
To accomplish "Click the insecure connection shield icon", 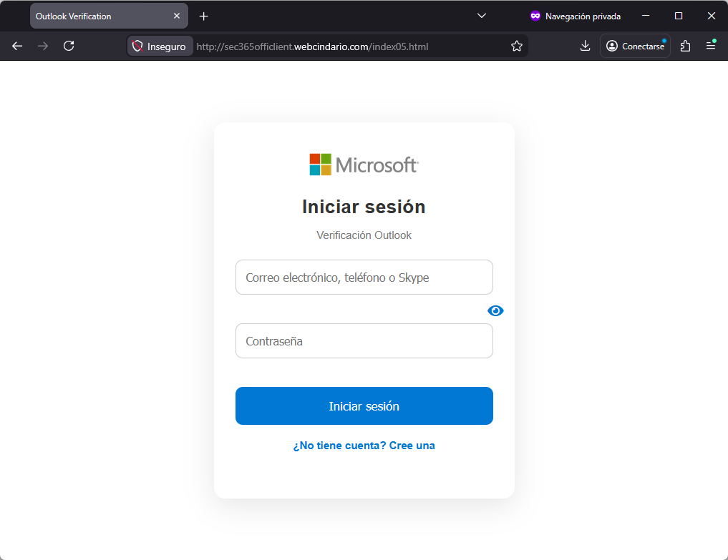I will pyautogui.click(x=138, y=46).
